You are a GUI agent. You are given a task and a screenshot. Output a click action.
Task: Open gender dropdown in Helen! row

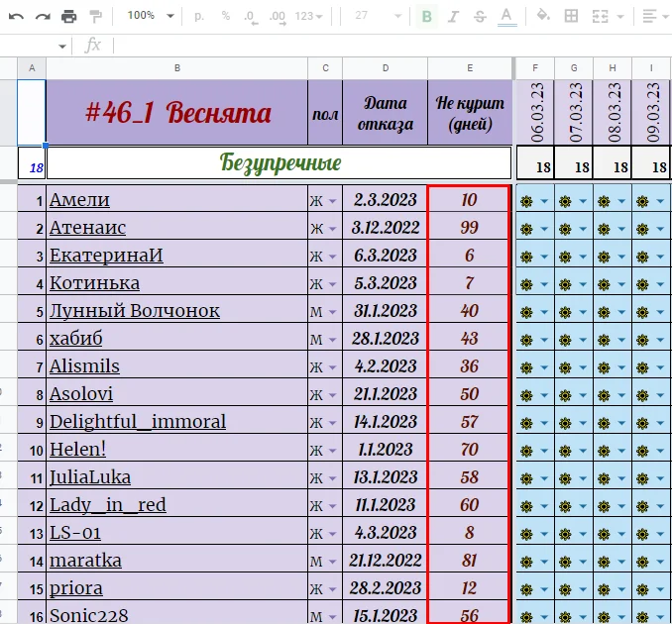tap(333, 451)
